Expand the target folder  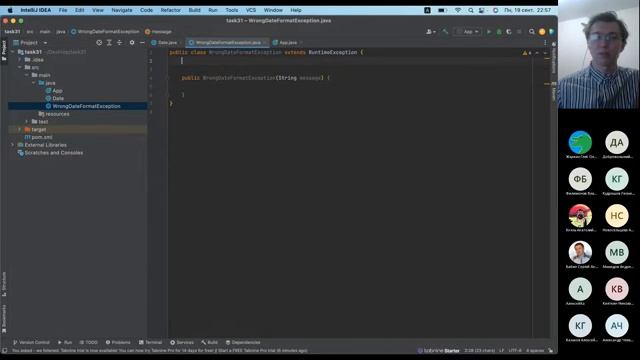pos(19,129)
